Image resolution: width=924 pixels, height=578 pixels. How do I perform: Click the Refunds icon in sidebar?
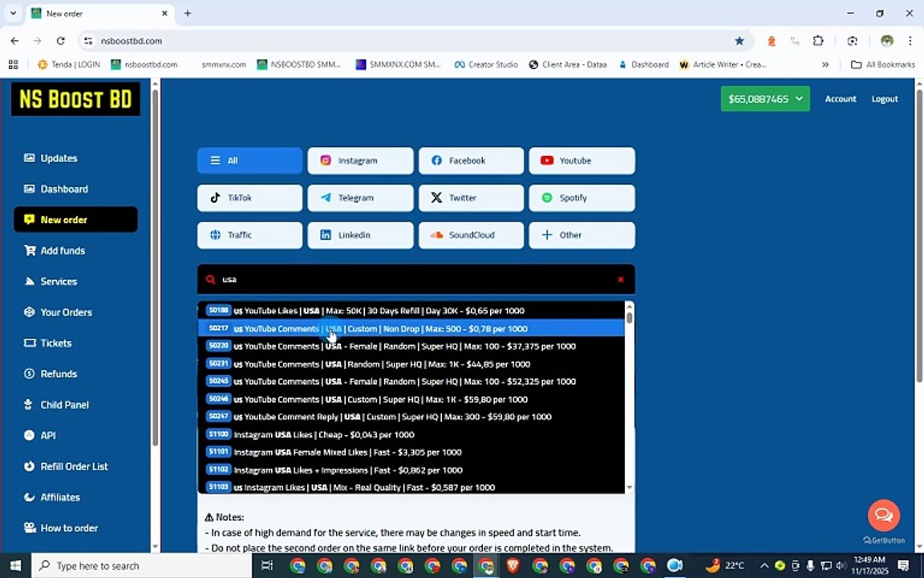point(30,373)
